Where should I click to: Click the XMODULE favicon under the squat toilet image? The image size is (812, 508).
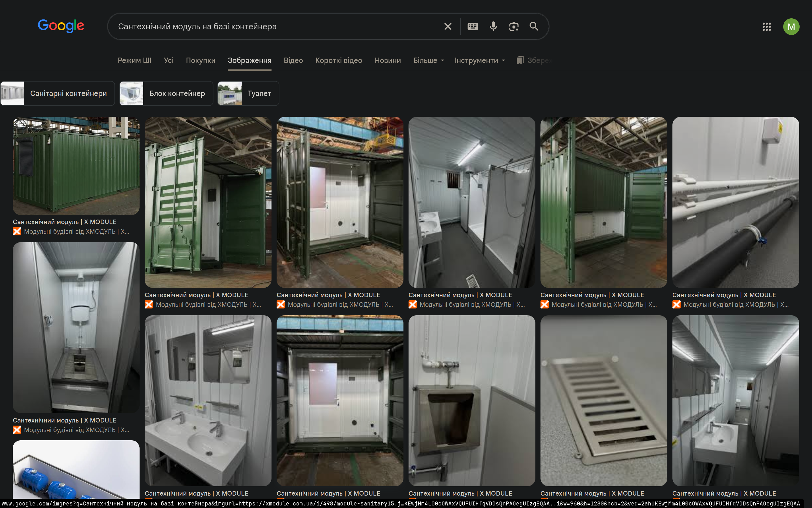[x=17, y=430]
